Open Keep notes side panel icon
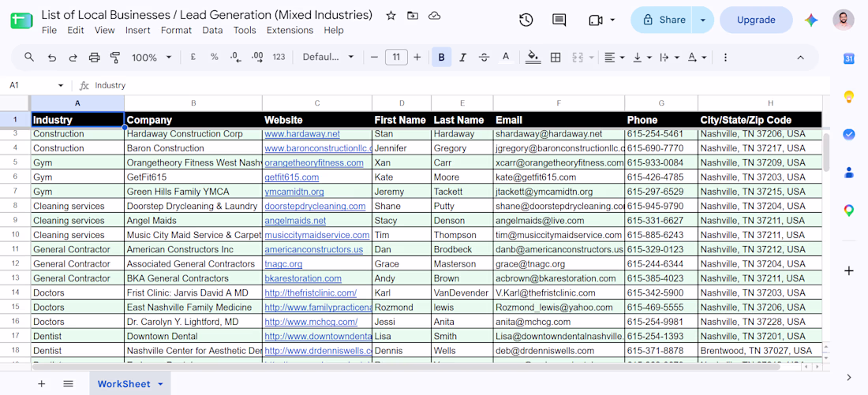868x395 pixels. [848, 97]
